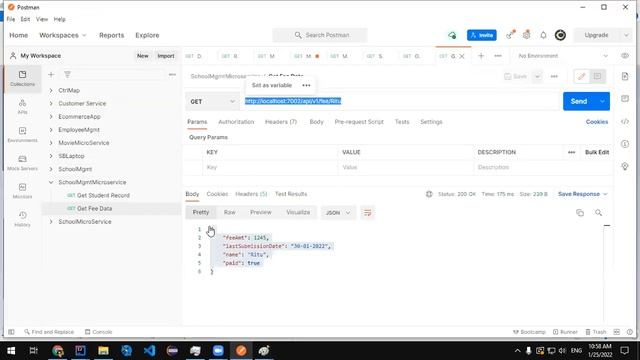
Task: Copy response body with copy icon
Action: (x=580, y=213)
